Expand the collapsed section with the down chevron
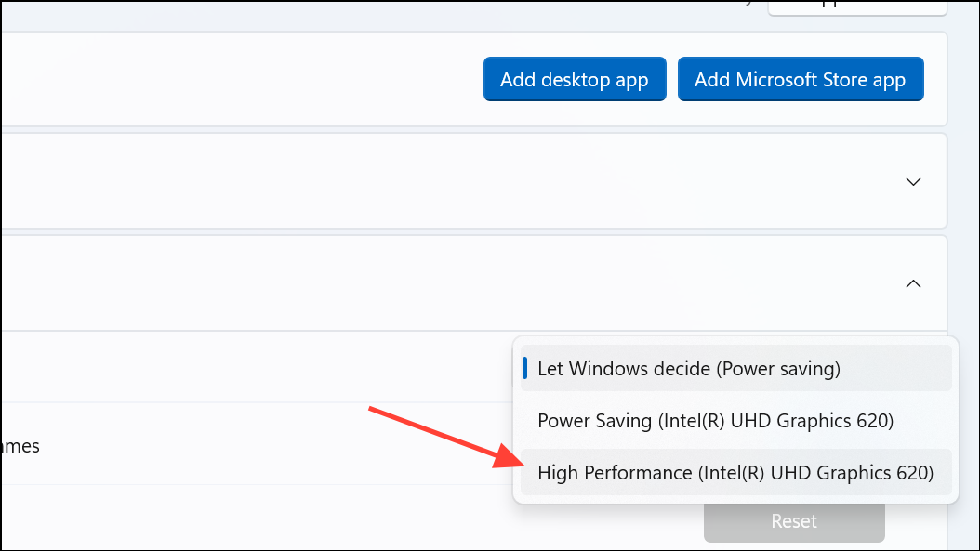This screenshot has height=551, width=980. point(913,182)
